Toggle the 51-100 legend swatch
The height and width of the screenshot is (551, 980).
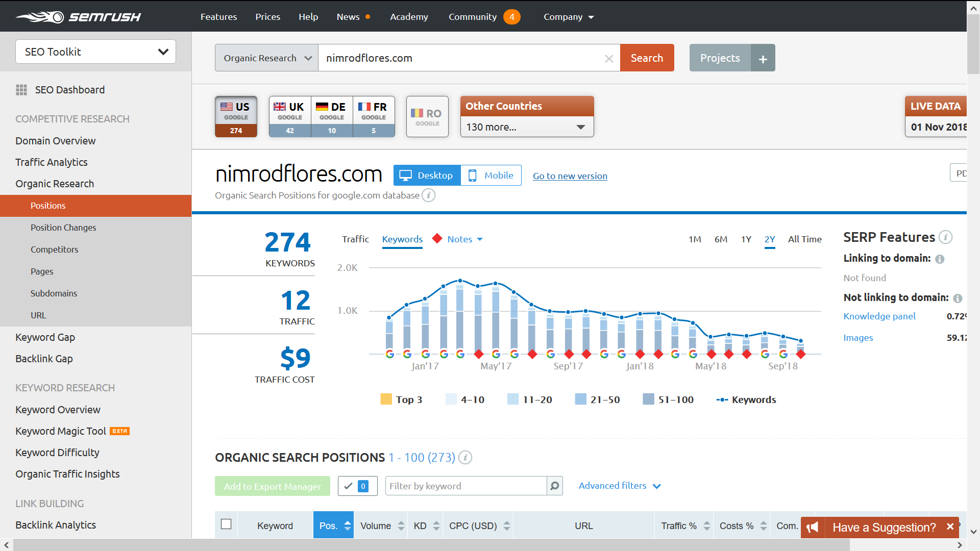(x=648, y=399)
